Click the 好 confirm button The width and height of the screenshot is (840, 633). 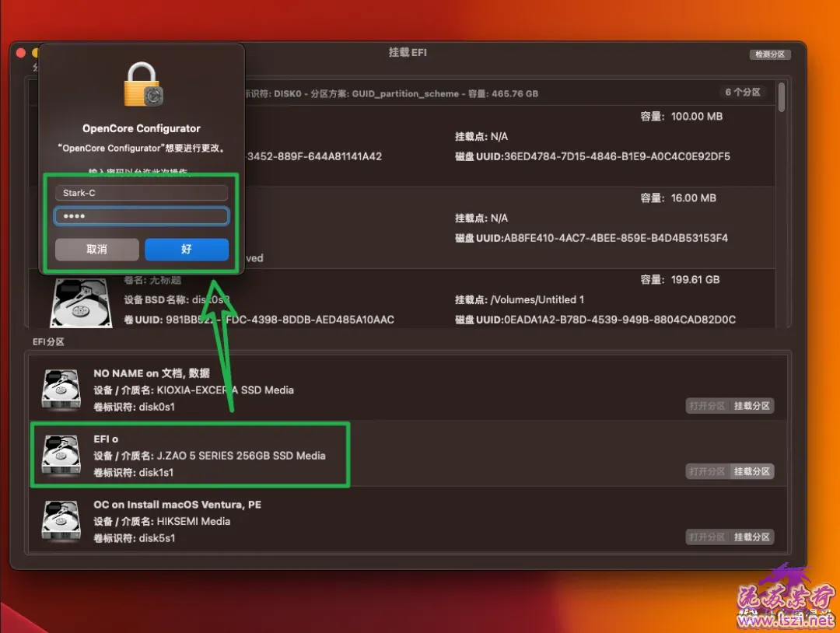(x=187, y=249)
